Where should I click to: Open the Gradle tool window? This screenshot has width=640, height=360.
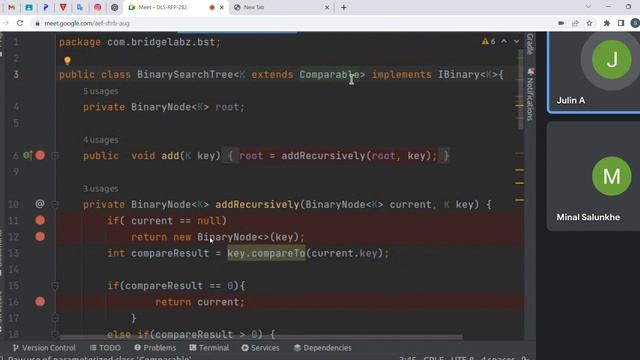click(530, 44)
